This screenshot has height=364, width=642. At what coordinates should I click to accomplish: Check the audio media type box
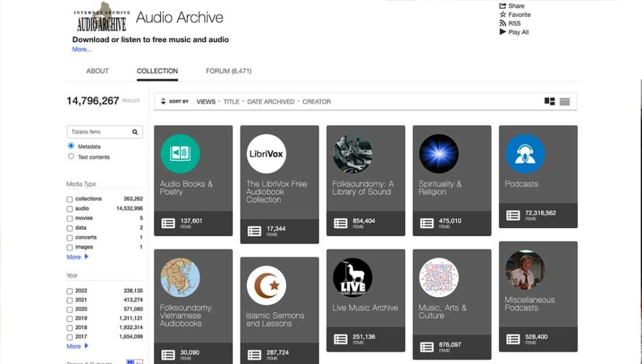tap(70, 209)
